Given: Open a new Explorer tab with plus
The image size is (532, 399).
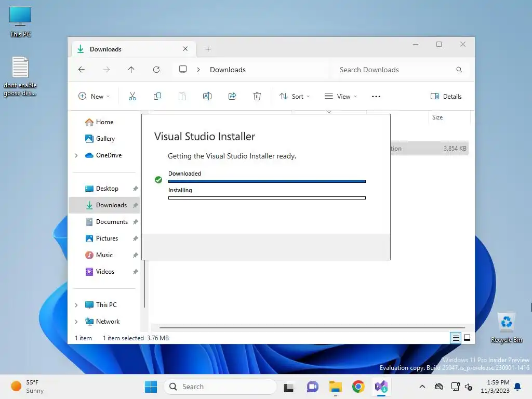Looking at the screenshot, I should point(208,49).
